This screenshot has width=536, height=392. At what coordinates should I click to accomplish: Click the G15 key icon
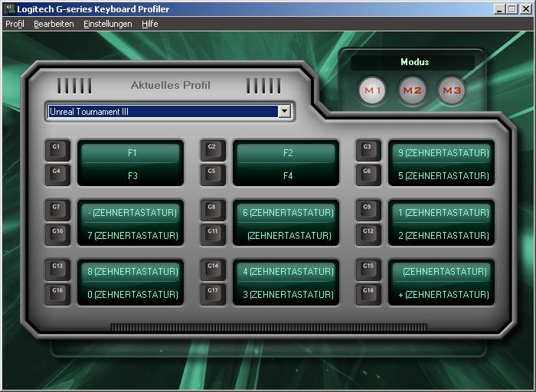[368, 269]
